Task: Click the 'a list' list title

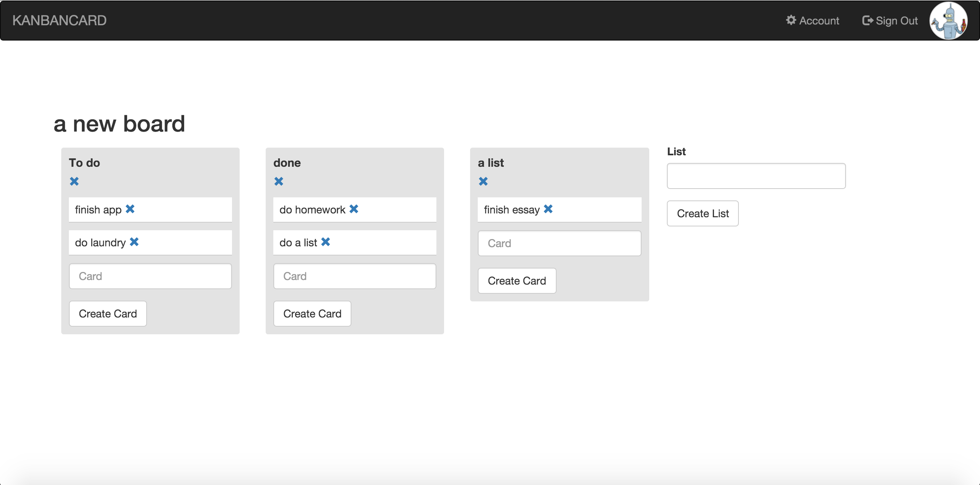Action: tap(491, 163)
